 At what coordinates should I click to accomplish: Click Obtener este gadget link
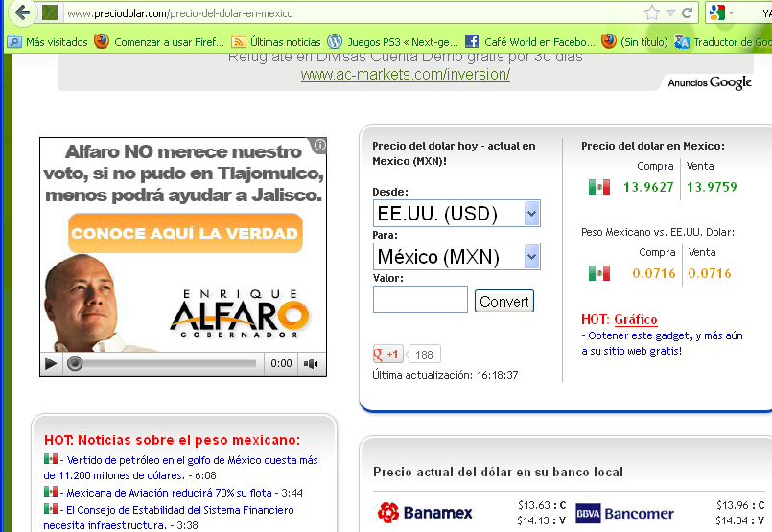point(662,343)
